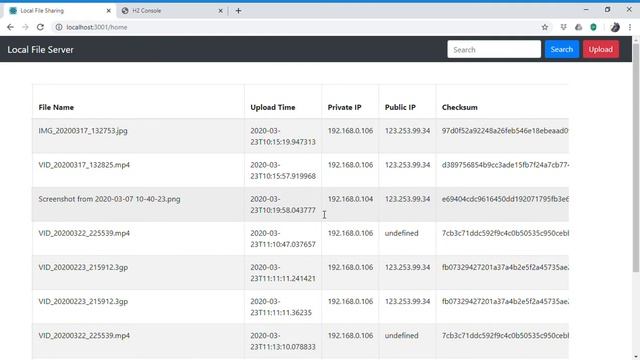
Task: Click the File Name column header
Action: coord(56,107)
